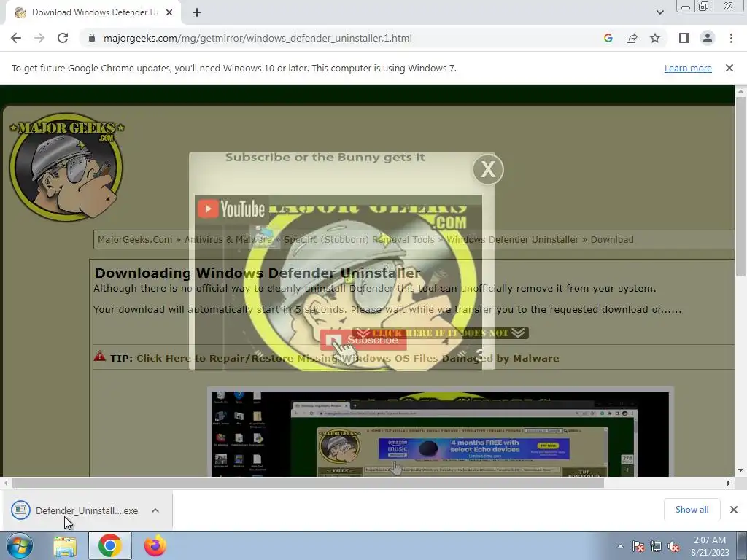This screenshot has width=747, height=560.
Task: Open the MajorGeeks.Com breadcrumb link
Action: coord(135,239)
